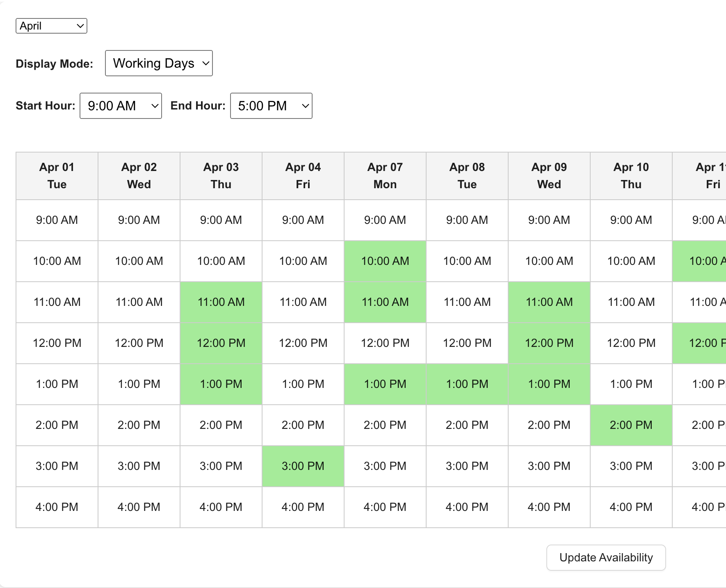Screen dimensions: 726x588
Task: Open the Start Hour 9:00 AM dropdown
Action: pos(121,106)
